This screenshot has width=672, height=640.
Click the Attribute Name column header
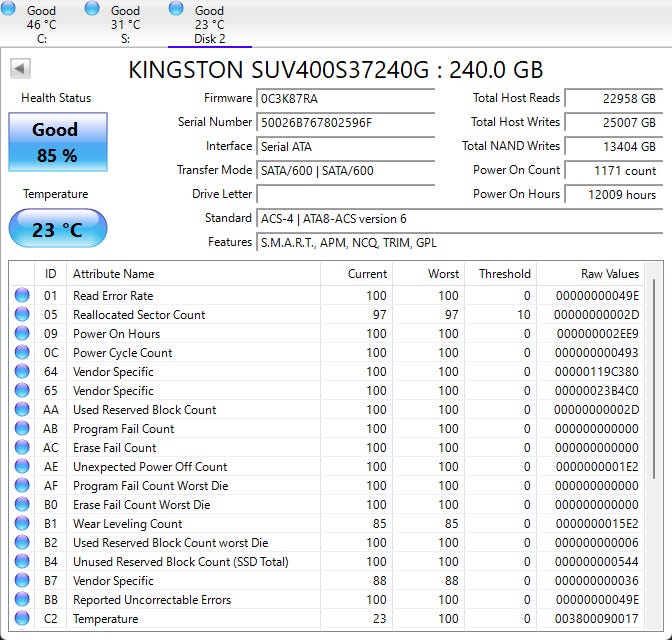(x=192, y=274)
